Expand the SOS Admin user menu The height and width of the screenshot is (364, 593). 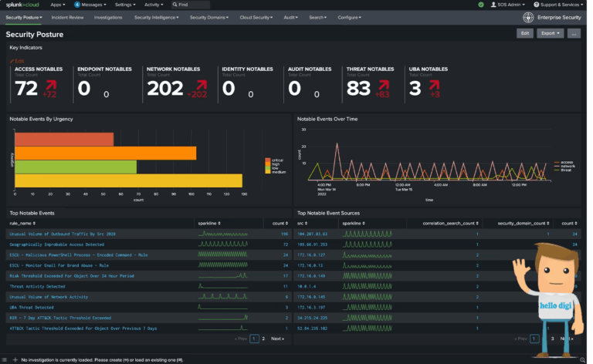click(x=508, y=5)
